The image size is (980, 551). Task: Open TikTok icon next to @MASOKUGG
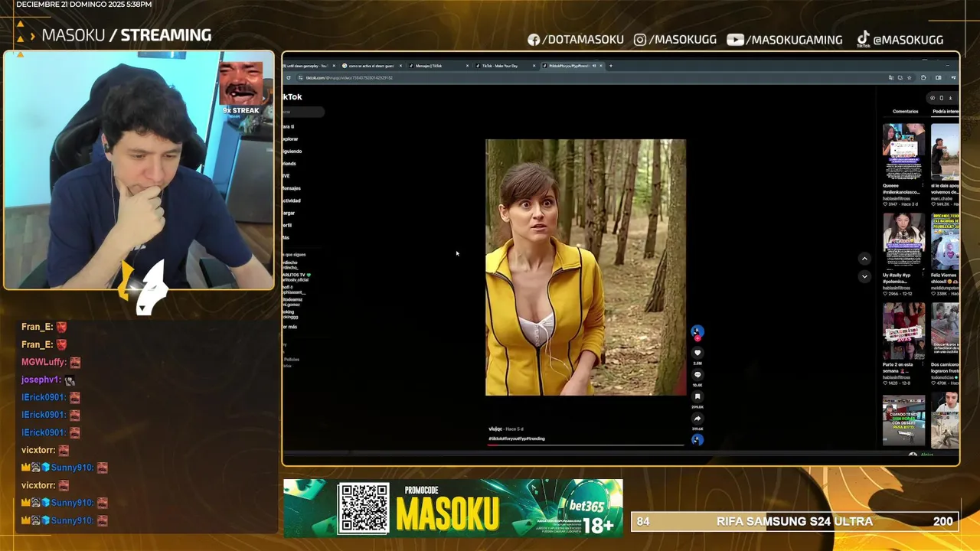863,39
